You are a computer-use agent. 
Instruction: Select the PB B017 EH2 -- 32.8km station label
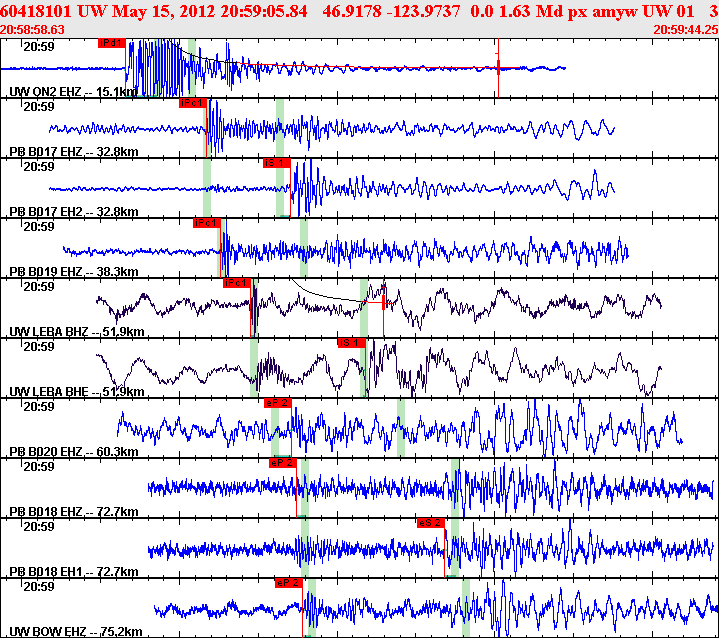(x=74, y=212)
